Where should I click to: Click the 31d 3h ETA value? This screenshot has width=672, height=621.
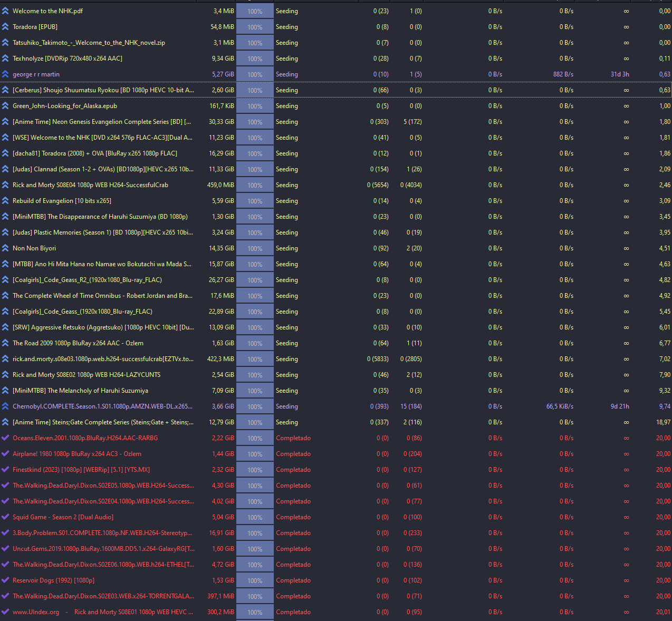coord(620,74)
